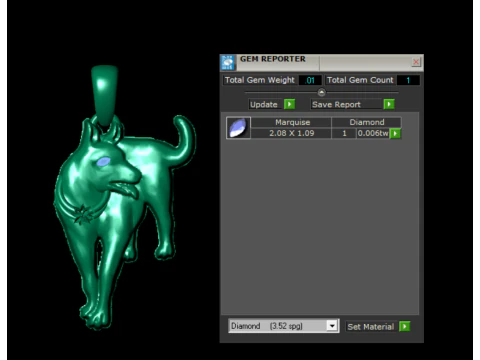Viewport: 480px width, 360px height.
Task: Click the Total Gem Weight value .01
Action: 310,80
